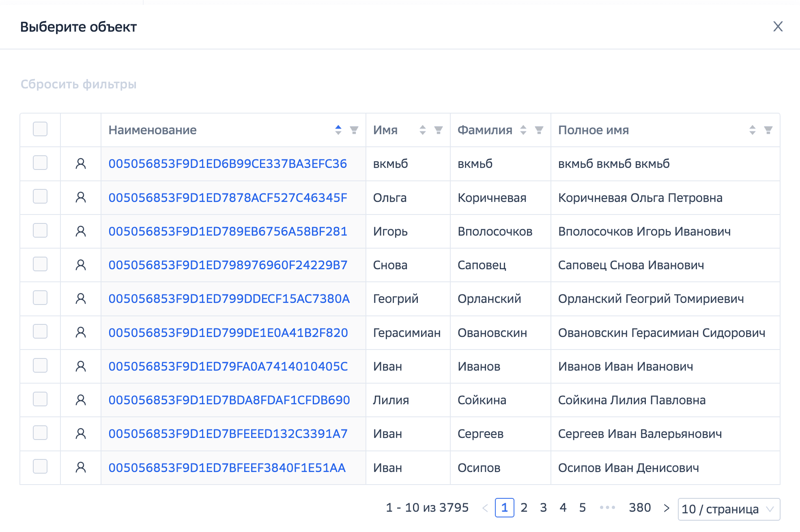Expand the pagination ellipsis for more pages

tap(607, 508)
